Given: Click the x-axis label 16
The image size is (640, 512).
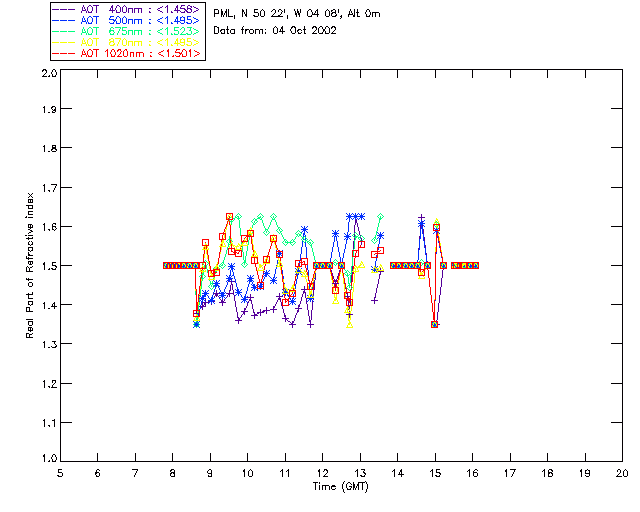Looking at the screenshot, I should pyautogui.click(x=472, y=473).
